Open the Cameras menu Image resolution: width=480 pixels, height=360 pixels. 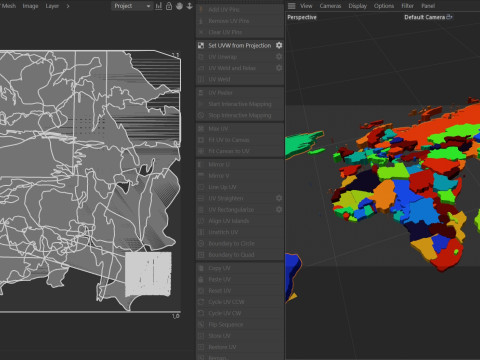point(330,6)
